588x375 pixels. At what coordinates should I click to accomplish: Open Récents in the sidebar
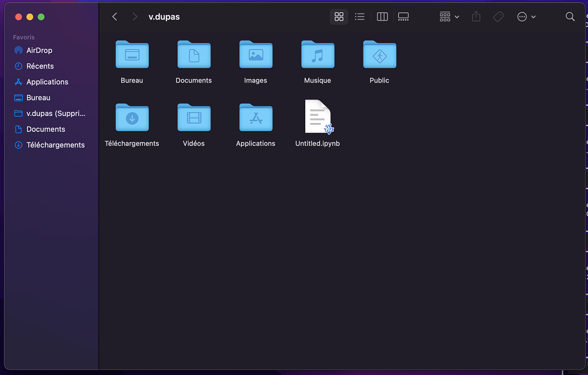(39, 67)
